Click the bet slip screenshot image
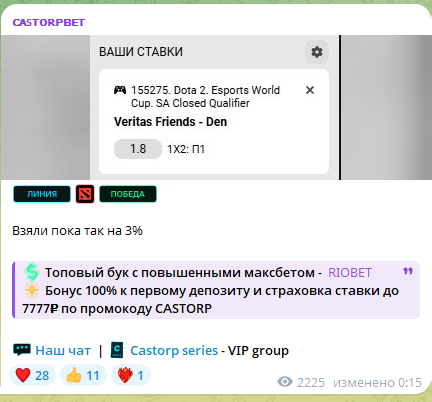This screenshot has height=402, width=432. (x=216, y=107)
